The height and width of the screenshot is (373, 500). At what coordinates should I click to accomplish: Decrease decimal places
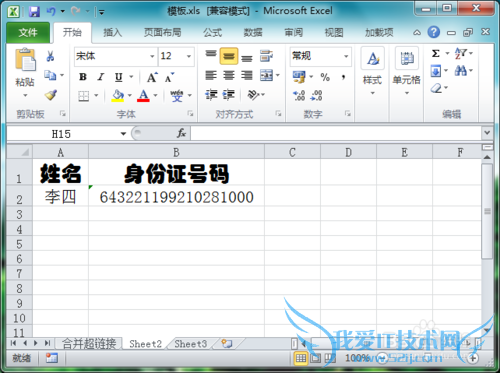coord(316,96)
